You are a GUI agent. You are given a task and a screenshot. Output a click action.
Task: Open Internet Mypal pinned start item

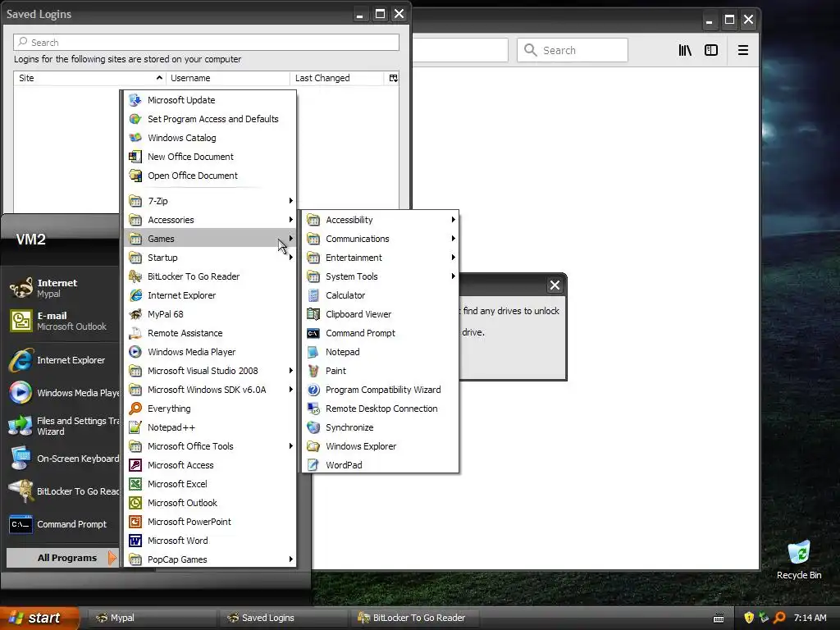(x=62, y=288)
